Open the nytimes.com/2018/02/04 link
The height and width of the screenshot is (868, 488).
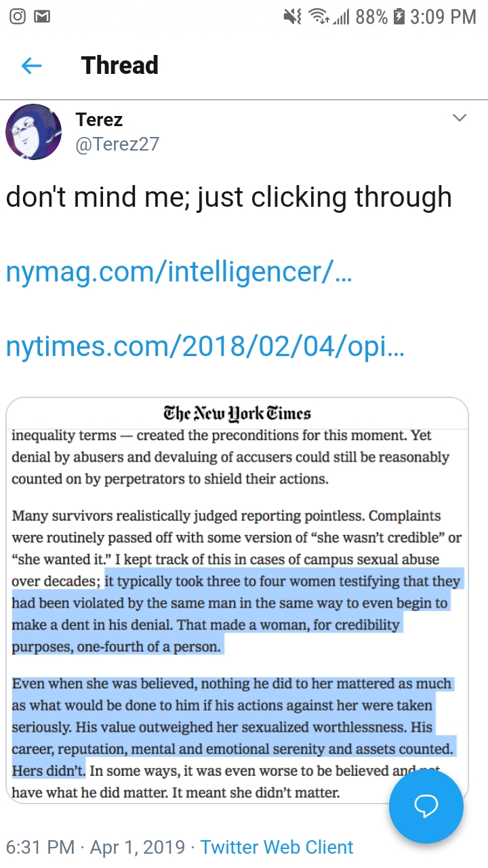click(x=205, y=347)
